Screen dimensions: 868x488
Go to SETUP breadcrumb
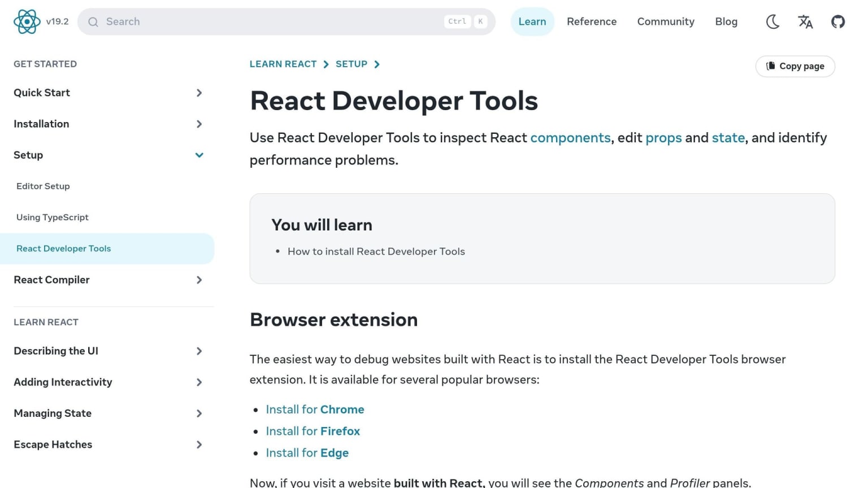(x=351, y=64)
